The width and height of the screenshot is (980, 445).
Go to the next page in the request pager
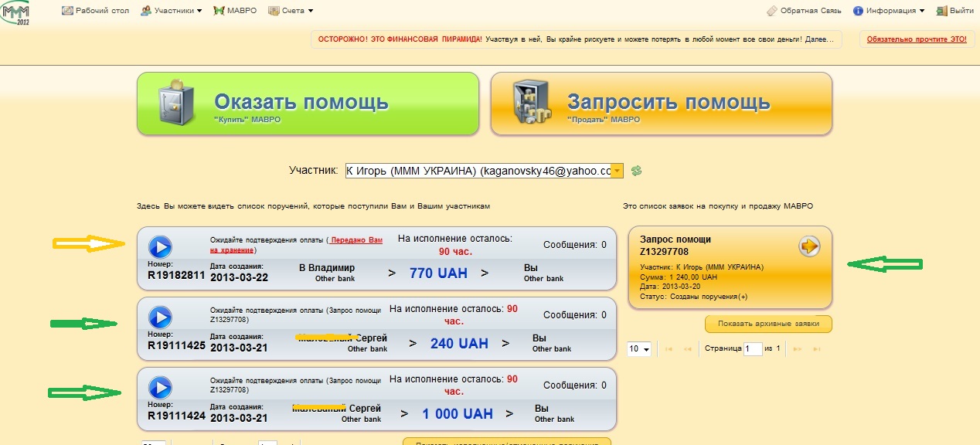coord(798,349)
